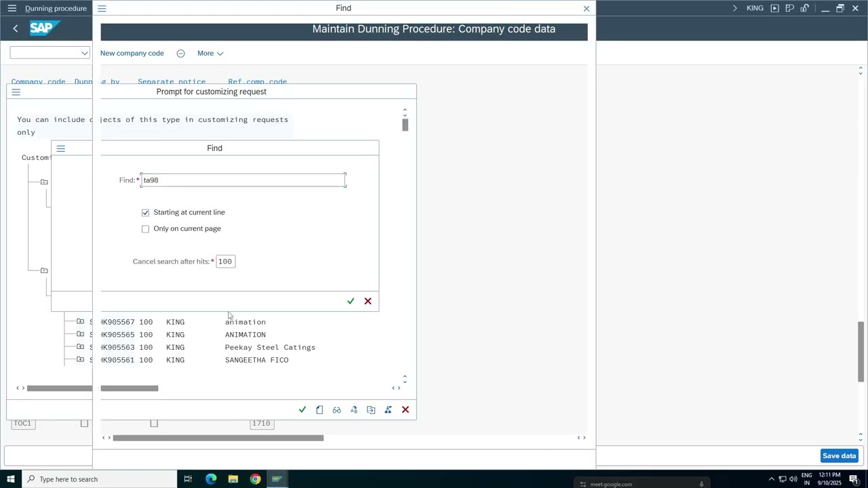Image resolution: width=868 pixels, height=488 pixels.
Task: Click ENG IN language indicator in tray
Action: [x=807, y=479]
